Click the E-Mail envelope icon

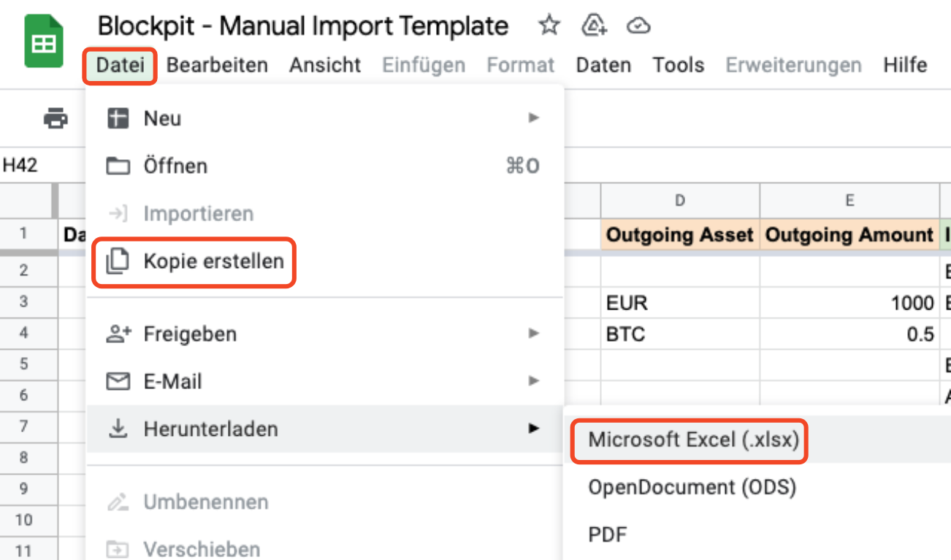118,381
